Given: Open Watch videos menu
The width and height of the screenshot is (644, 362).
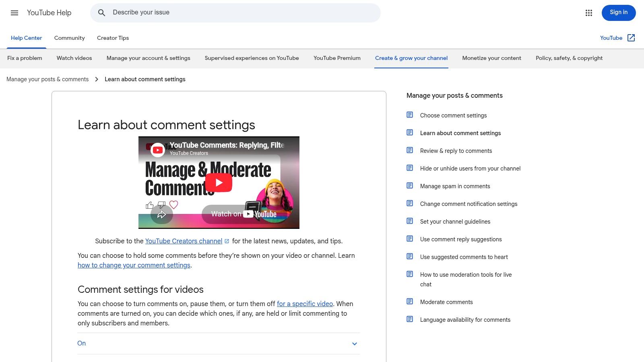Looking at the screenshot, I should click(74, 58).
